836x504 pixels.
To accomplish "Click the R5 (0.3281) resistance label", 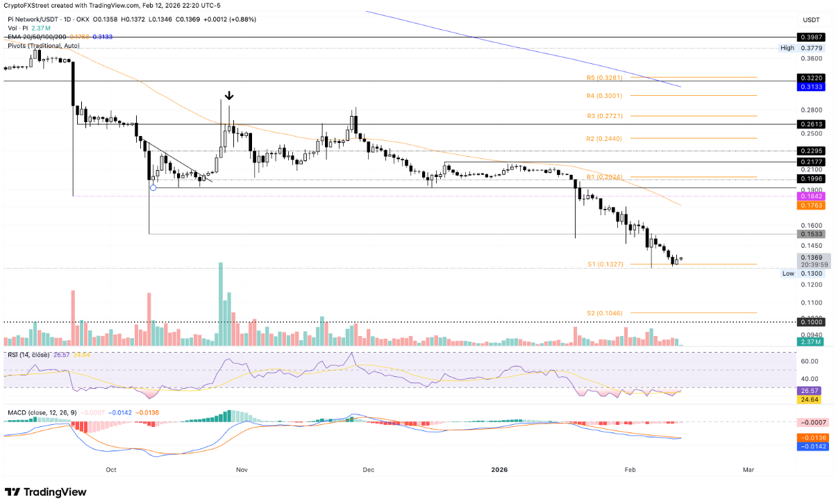I will pos(605,78).
